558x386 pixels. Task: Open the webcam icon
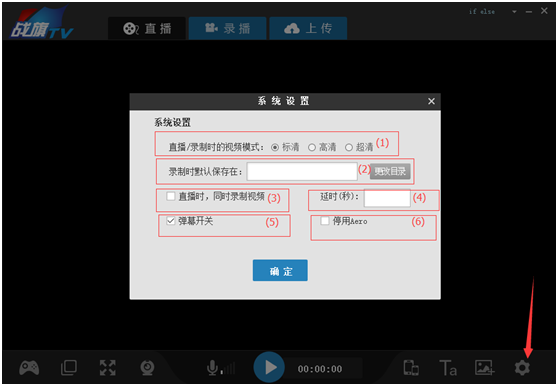pos(147,368)
